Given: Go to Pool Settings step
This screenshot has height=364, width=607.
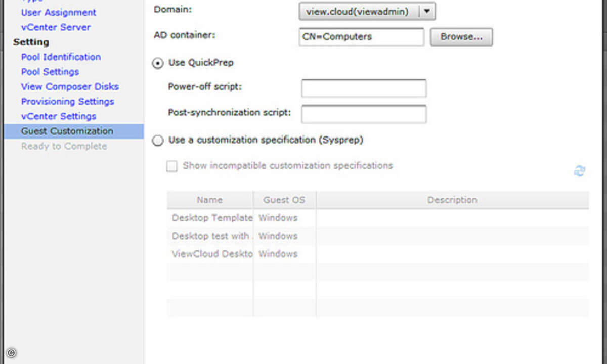Looking at the screenshot, I should coord(50,72).
